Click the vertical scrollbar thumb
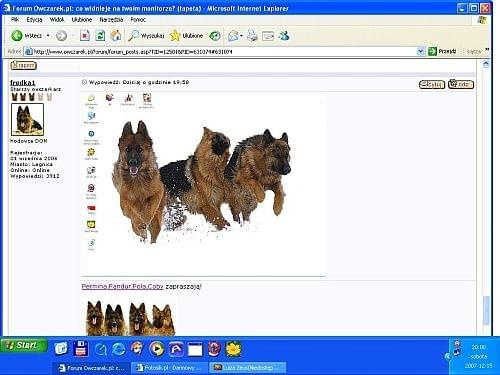This screenshot has height=375, width=500. click(x=486, y=310)
